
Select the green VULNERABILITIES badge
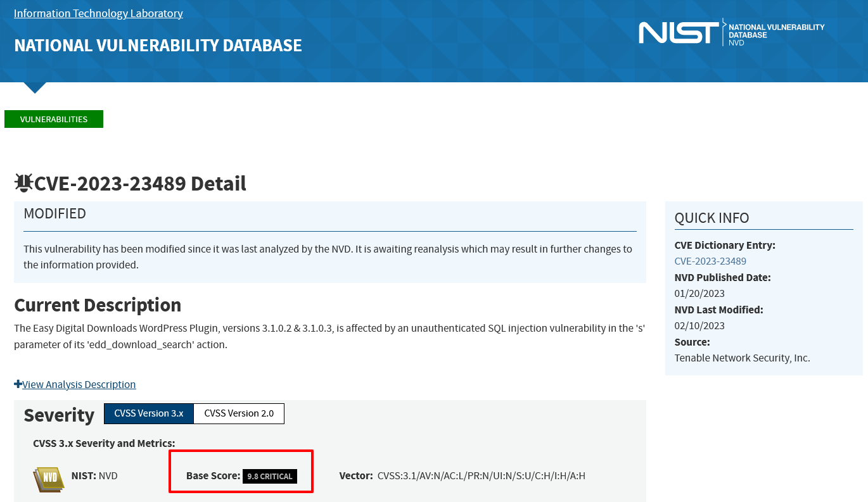pos(53,118)
